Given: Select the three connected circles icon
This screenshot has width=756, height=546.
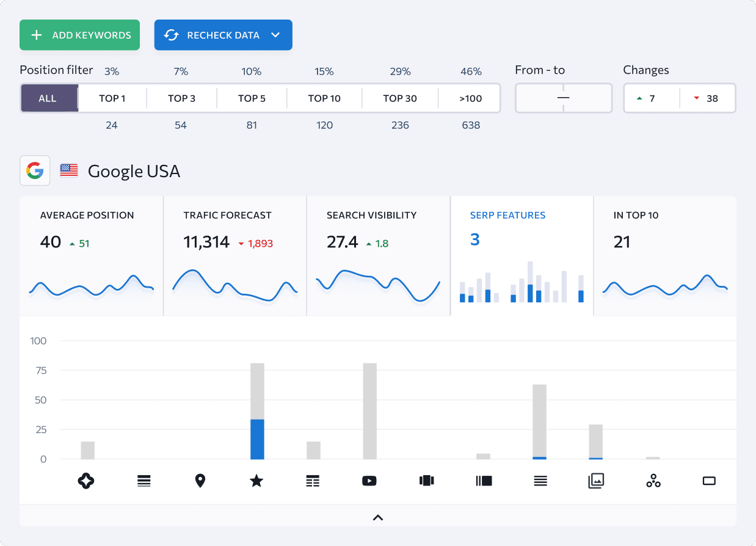Looking at the screenshot, I should tap(653, 481).
